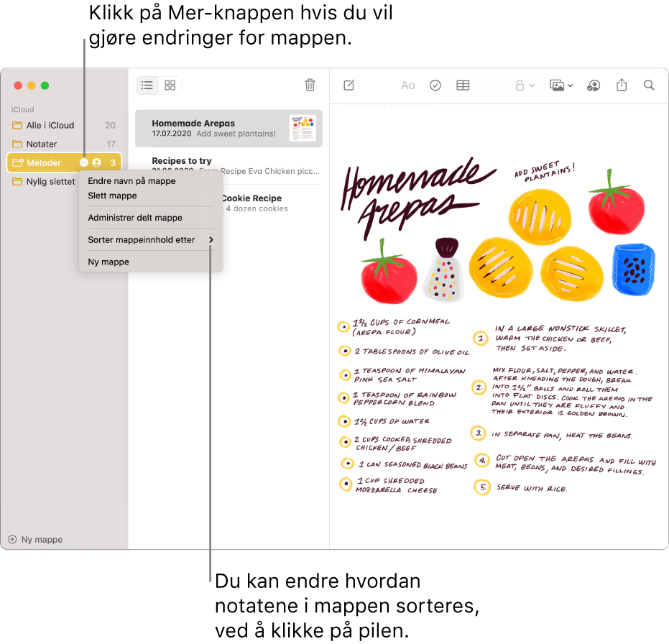Switch to list view
Image resolution: width=669 pixels, height=644 pixels.
(x=147, y=85)
